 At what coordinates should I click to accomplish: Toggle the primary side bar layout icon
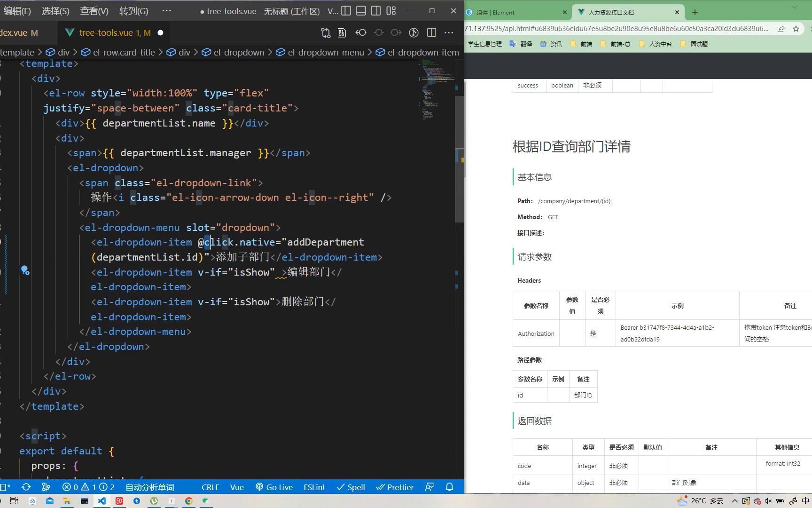pos(346,11)
